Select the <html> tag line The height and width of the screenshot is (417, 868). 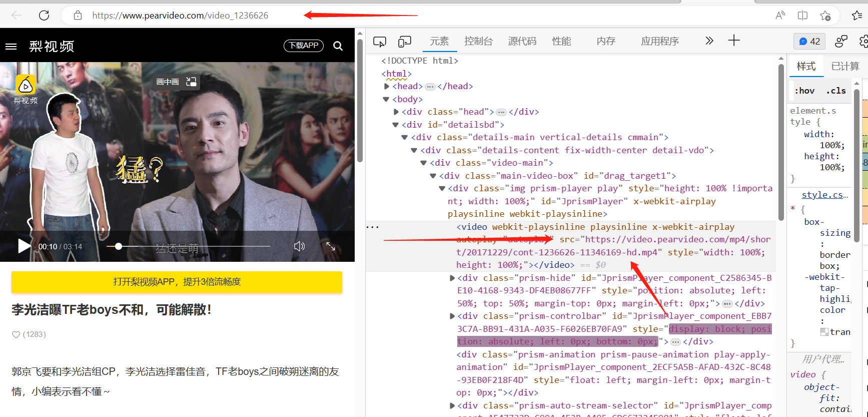click(397, 74)
